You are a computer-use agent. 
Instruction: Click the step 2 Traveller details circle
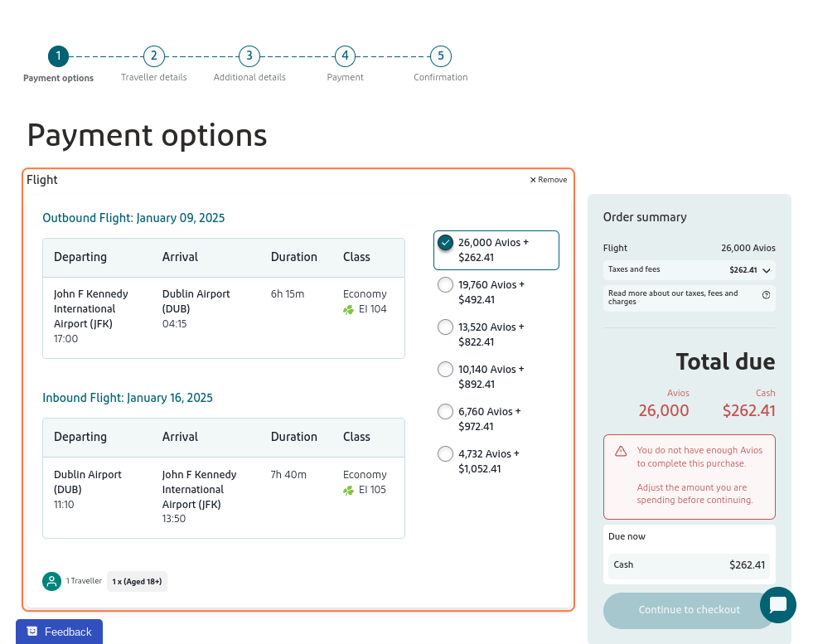click(154, 56)
